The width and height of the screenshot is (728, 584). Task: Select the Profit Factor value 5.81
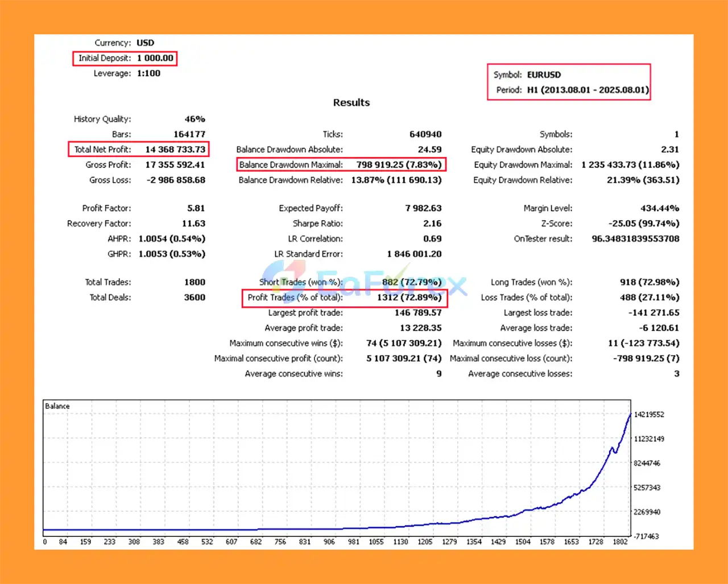196,208
